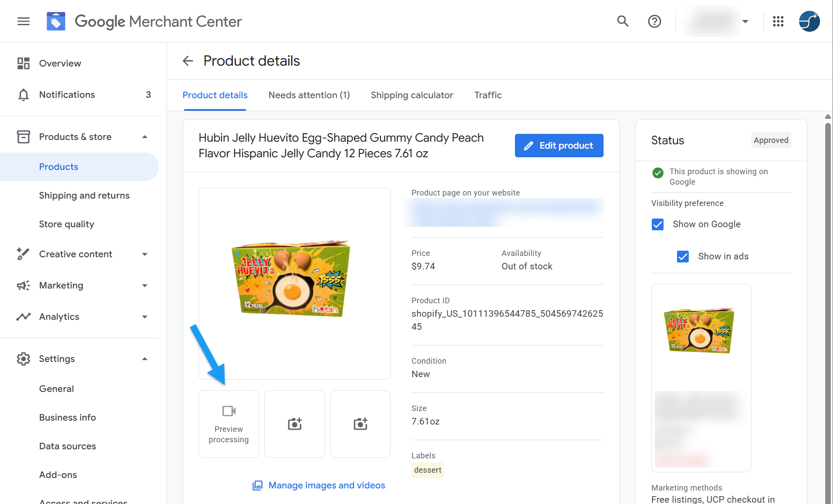Click the Products & store icon
The image size is (833, 504).
tap(23, 137)
